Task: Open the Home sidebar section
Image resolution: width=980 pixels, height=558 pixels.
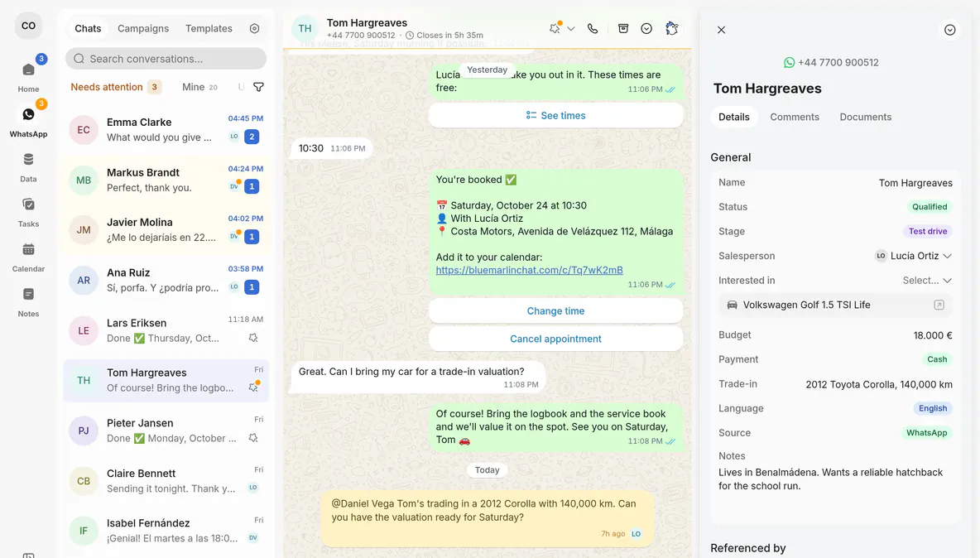Action: [x=28, y=76]
